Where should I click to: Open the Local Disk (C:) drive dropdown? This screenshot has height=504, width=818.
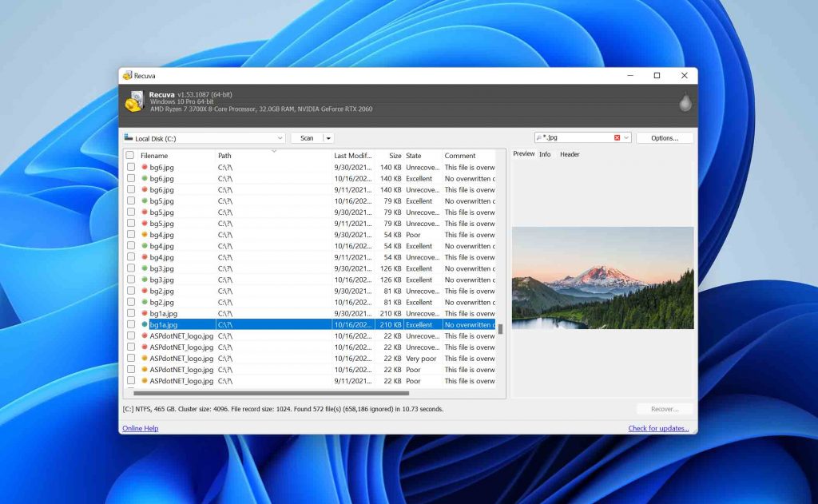click(280, 137)
